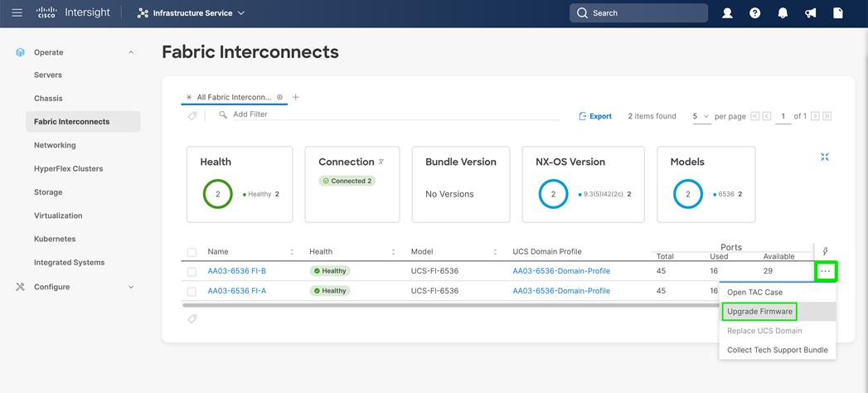Click the tag icon beside Add Filter
Image resolution: width=868 pixels, height=393 pixels.
[192, 116]
